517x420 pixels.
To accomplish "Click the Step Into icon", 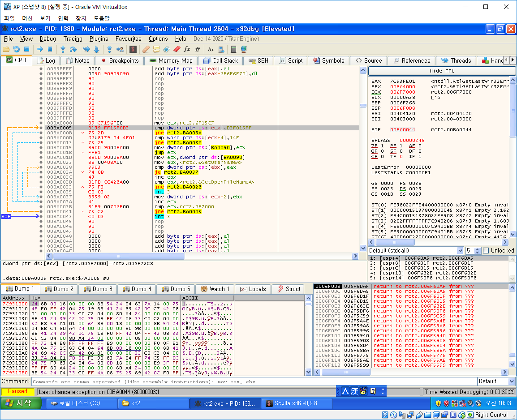I will (63, 49).
